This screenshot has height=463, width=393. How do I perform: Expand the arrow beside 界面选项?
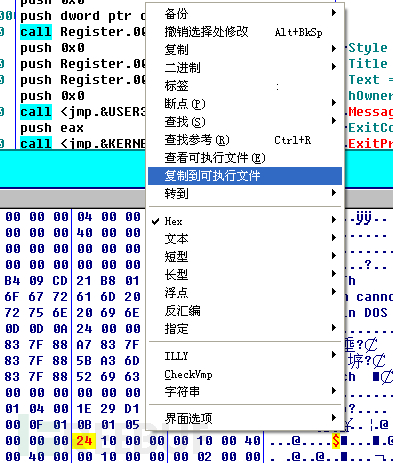[334, 417]
